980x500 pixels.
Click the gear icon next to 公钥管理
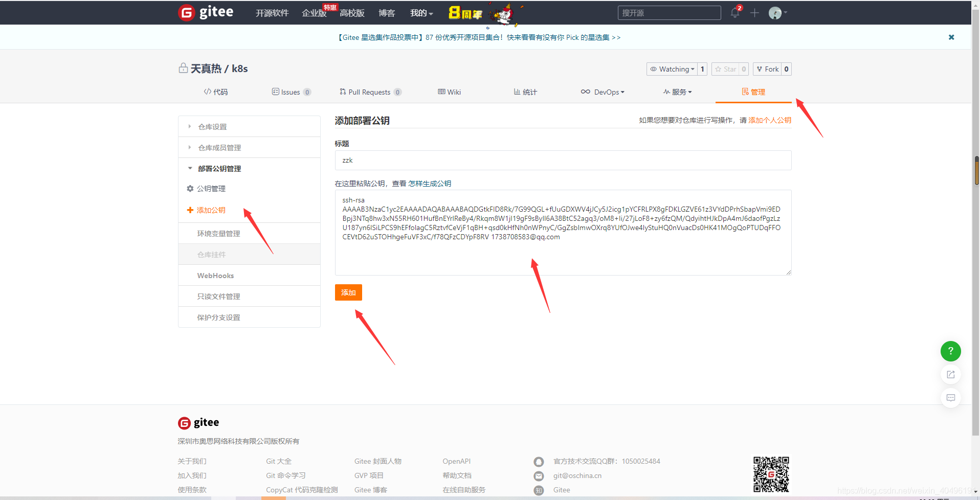(x=190, y=189)
